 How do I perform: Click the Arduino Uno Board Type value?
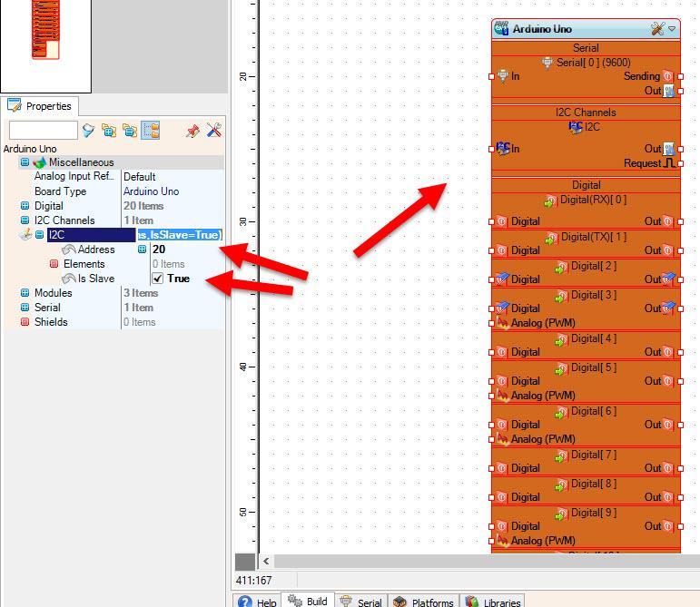click(x=151, y=191)
